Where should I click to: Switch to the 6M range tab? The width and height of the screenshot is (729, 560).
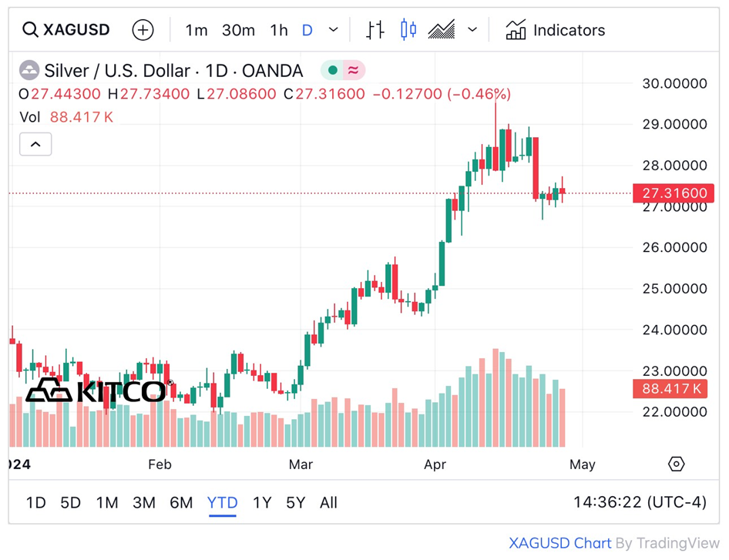click(181, 503)
